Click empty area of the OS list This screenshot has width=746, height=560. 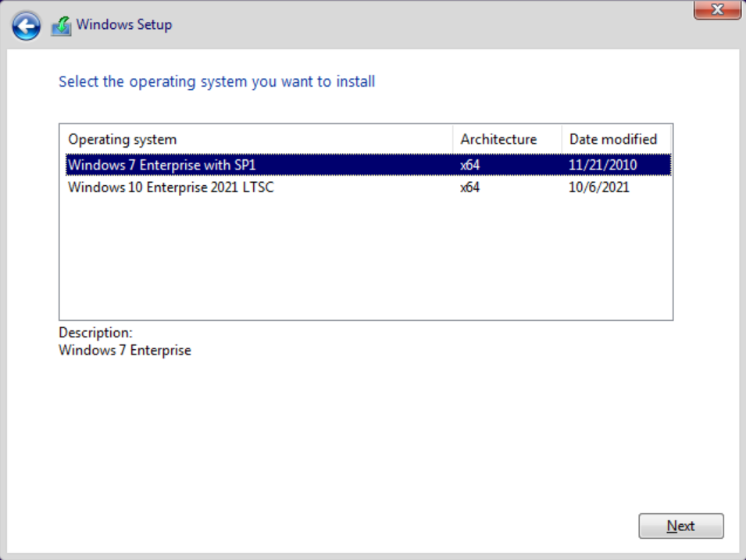[x=366, y=258]
